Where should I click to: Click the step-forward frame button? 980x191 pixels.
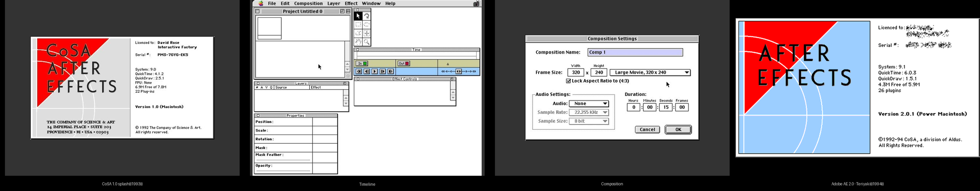pyautogui.click(x=383, y=72)
